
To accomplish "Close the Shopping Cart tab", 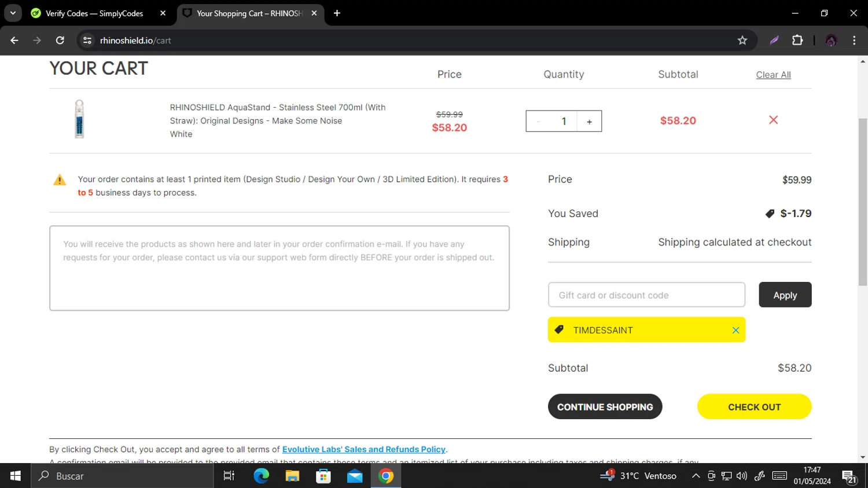I will (314, 13).
